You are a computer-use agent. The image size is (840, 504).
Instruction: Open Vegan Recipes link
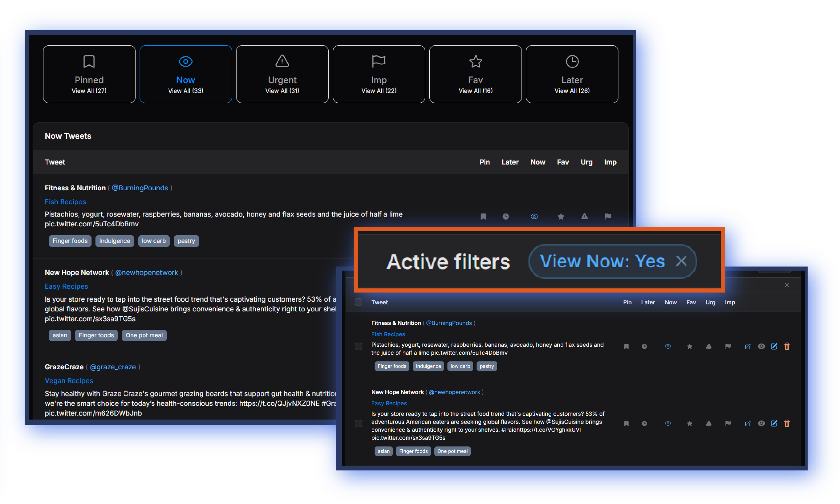pyautogui.click(x=69, y=381)
